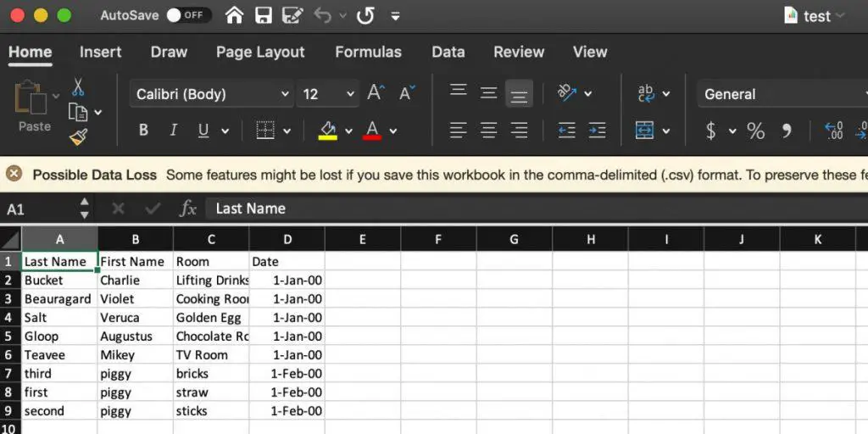The width and height of the screenshot is (868, 434).
Task: Select the Format Painter brush
Action: [78, 136]
